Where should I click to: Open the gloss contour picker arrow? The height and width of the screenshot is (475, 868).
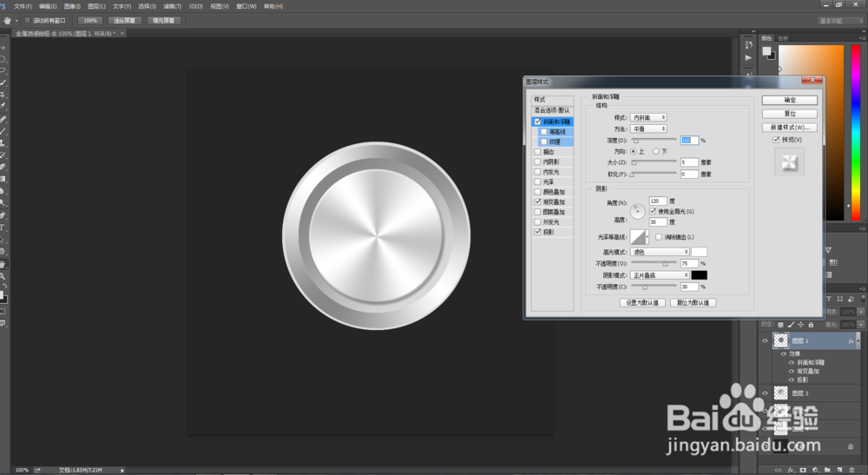(x=648, y=237)
